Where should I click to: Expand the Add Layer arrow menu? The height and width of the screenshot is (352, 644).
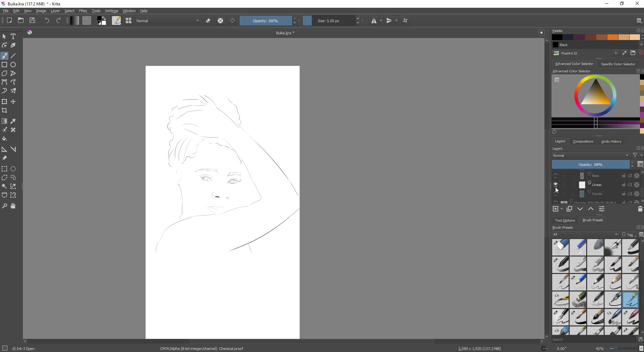coord(561,209)
